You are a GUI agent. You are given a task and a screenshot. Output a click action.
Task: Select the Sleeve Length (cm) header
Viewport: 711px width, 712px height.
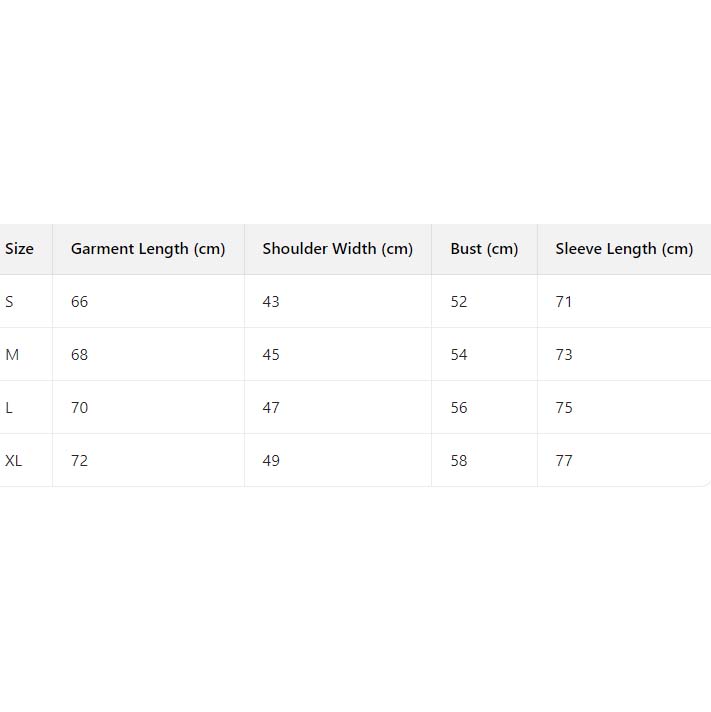click(624, 249)
